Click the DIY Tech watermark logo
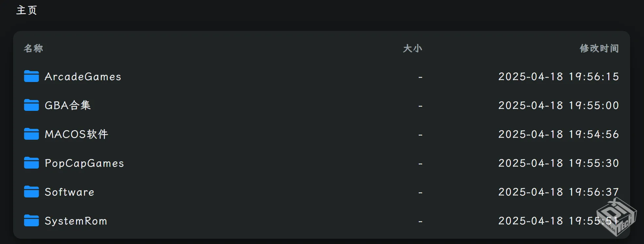Screen dimensions: 644x244 (x=616, y=217)
